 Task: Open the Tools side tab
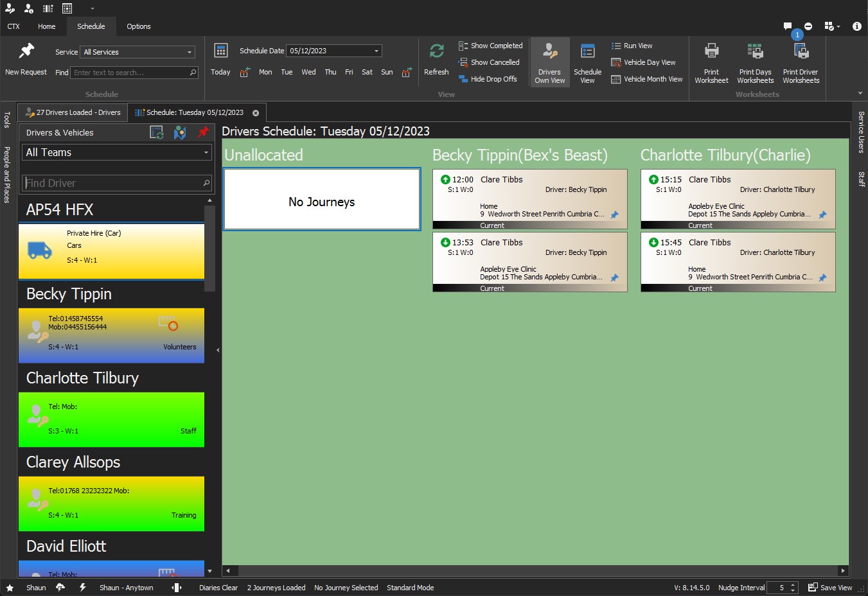point(6,119)
